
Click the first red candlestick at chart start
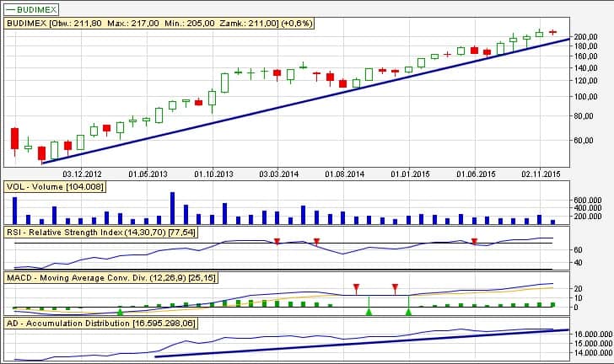14,138
